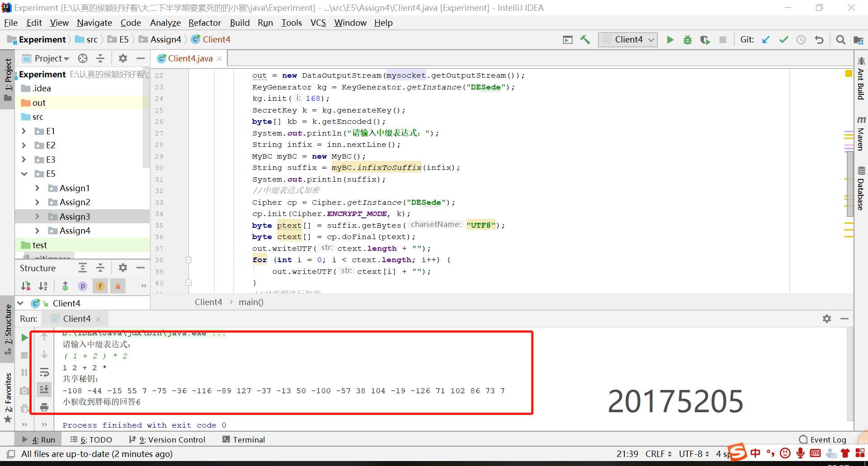The image size is (868, 466).
Task: Expand the Assign1 folder
Action: tap(38, 188)
